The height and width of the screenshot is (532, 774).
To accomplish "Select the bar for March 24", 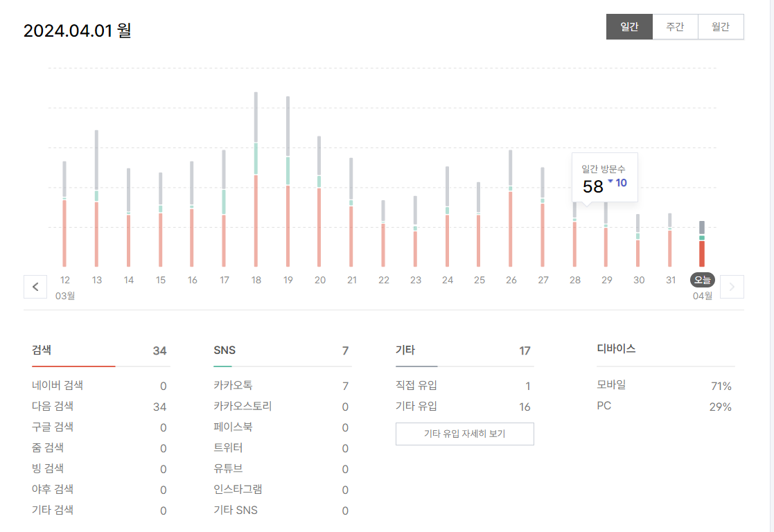I will click(447, 217).
